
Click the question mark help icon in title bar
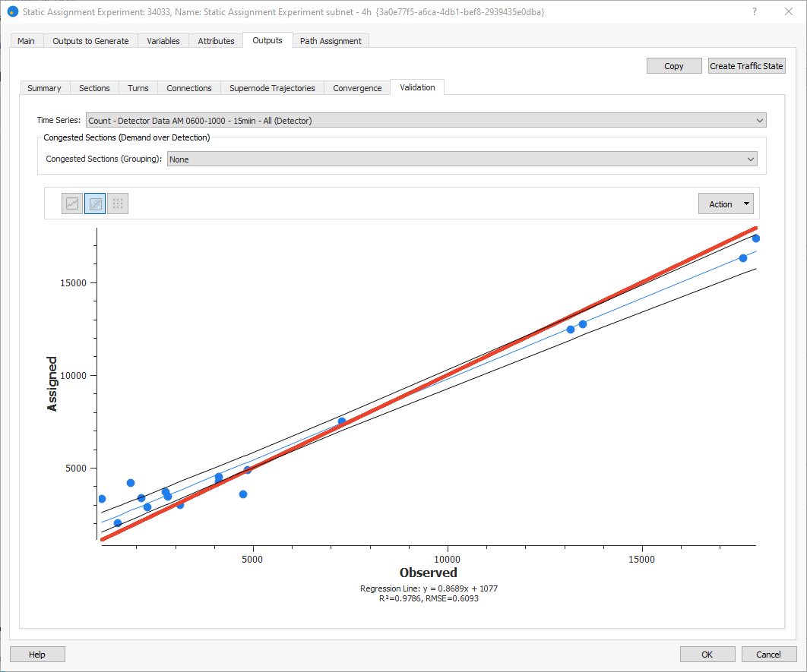(754, 12)
